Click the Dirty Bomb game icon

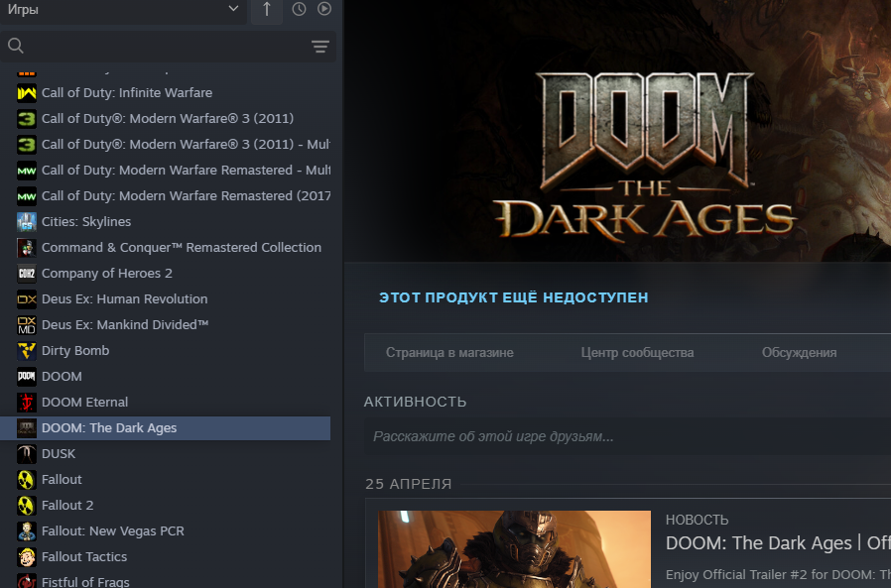pyautogui.click(x=27, y=351)
